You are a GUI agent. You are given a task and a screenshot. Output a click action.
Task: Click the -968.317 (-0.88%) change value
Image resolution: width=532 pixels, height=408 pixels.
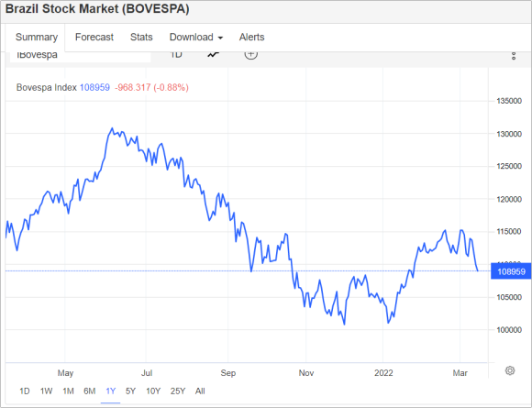point(151,87)
